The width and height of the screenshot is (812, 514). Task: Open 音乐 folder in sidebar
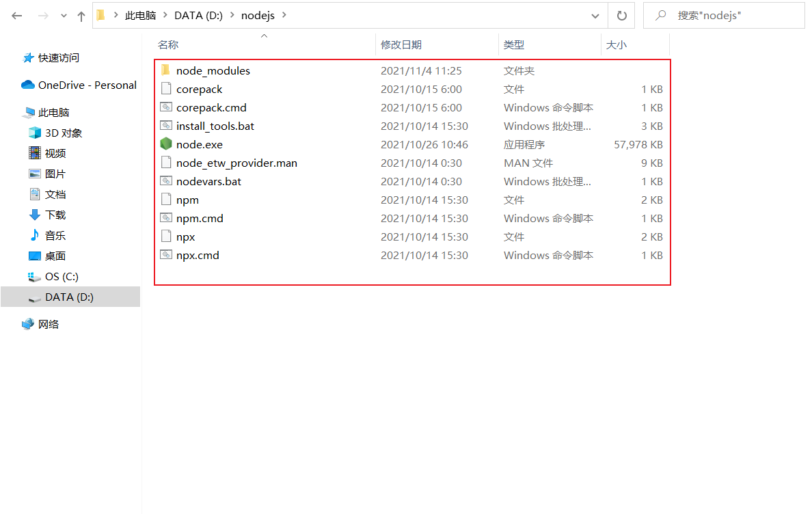55,236
